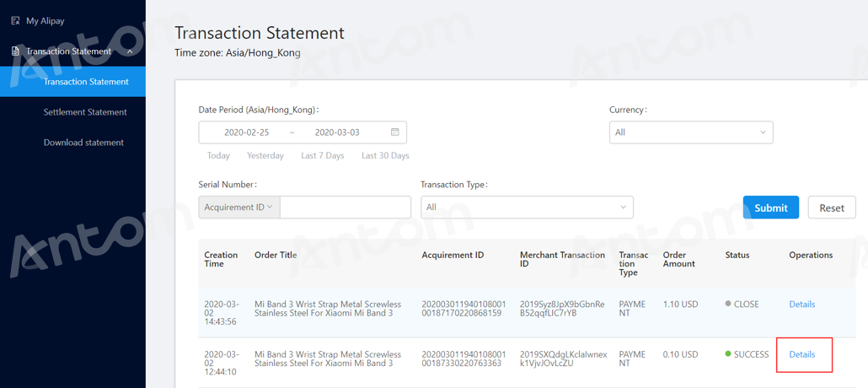Click merchant ID starting 2019Syz8JpX9
The width and height of the screenshot is (868, 388).
(x=562, y=309)
